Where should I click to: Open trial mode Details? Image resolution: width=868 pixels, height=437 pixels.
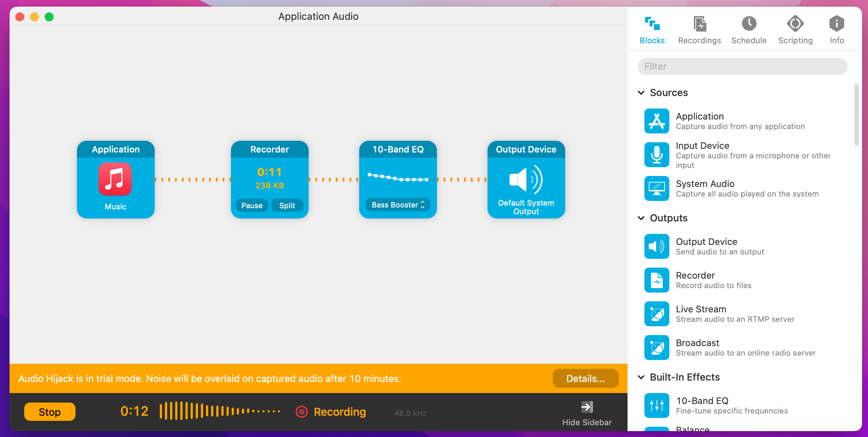(x=585, y=378)
